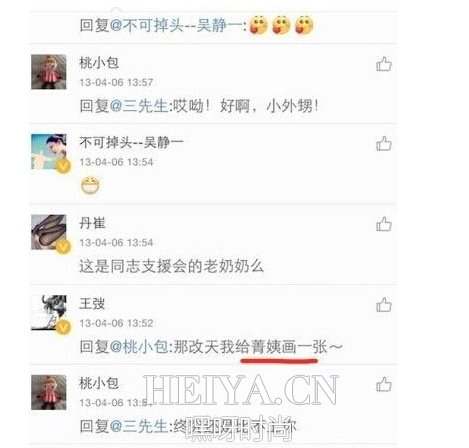Like 桃小包's comment about 小外甥

tap(384, 64)
